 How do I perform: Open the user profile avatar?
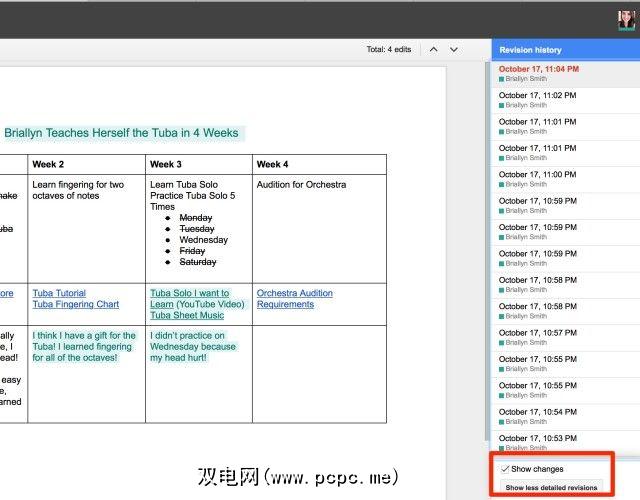(627, 20)
